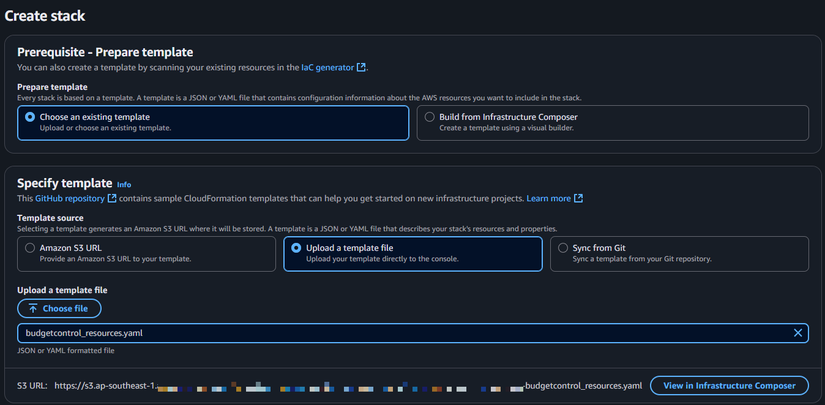Click 'Create a template using a visual builder.' description
Viewport: 825px width, 405px height.
(506, 128)
